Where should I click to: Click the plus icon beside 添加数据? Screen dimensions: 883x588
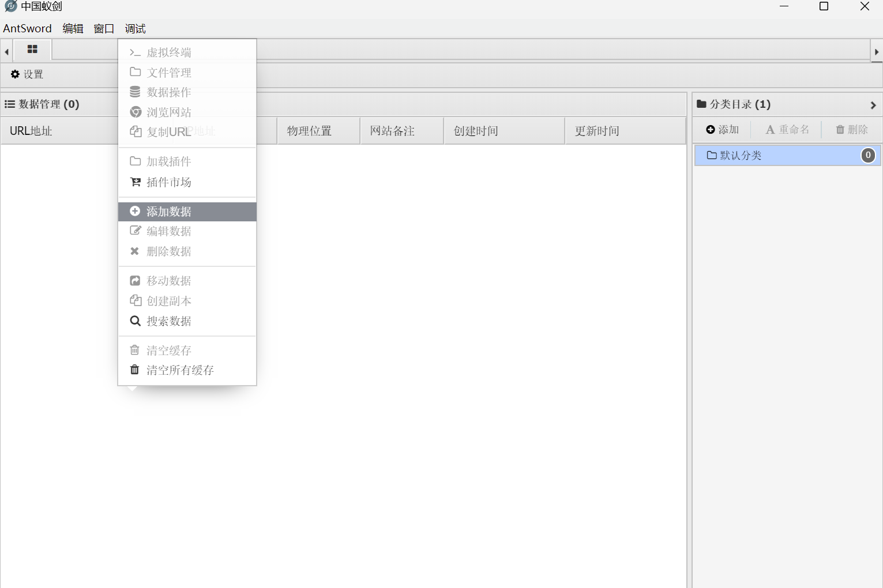[x=135, y=211]
